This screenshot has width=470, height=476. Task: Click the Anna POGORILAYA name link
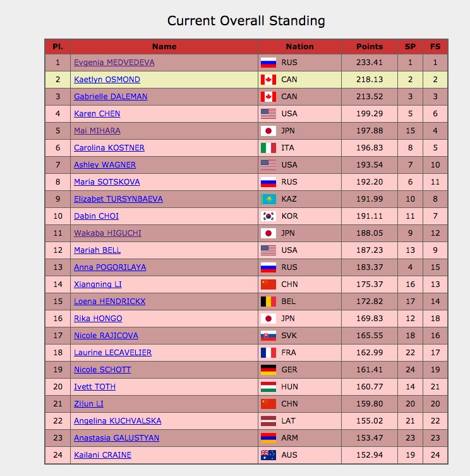click(x=110, y=267)
